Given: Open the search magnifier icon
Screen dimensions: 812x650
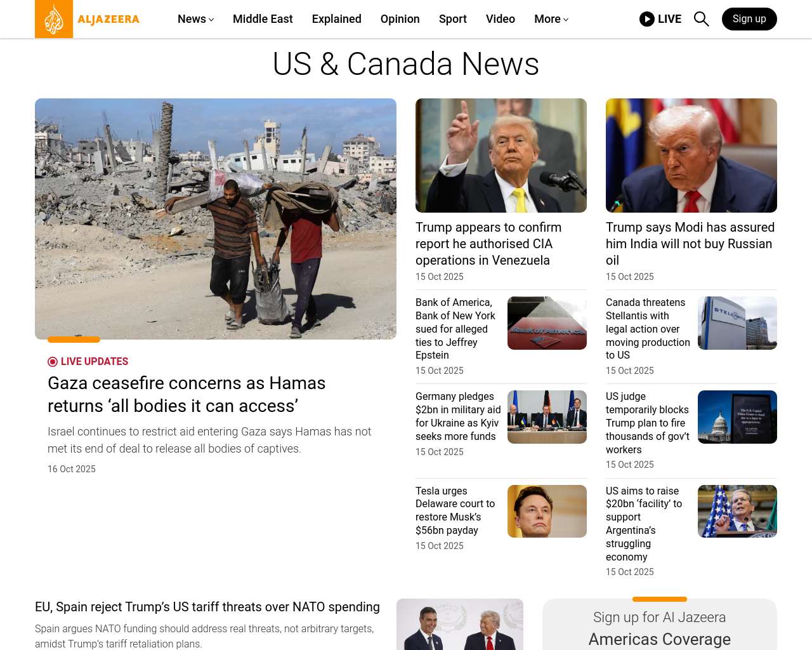Looking at the screenshot, I should [701, 19].
